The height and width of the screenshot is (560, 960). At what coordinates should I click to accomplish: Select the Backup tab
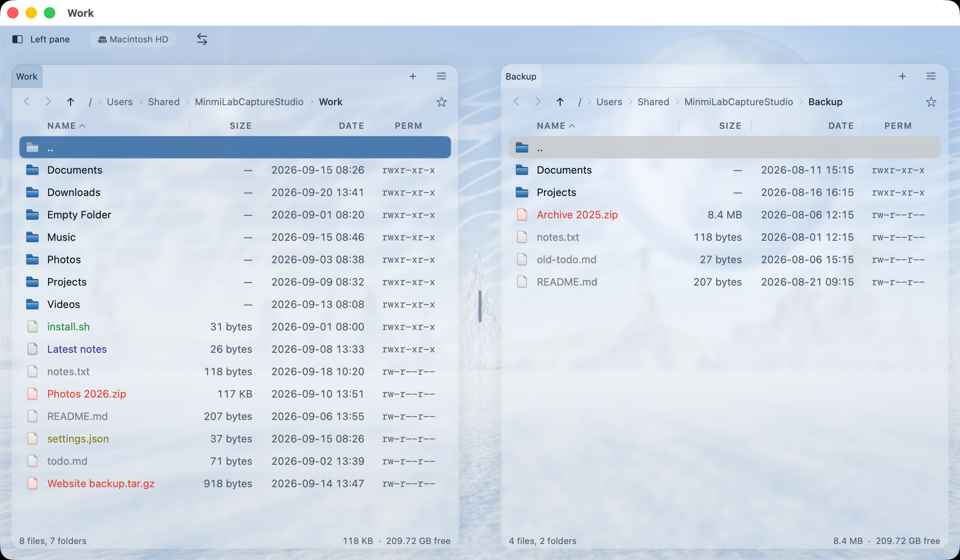pyautogui.click(x=521, y=76)
